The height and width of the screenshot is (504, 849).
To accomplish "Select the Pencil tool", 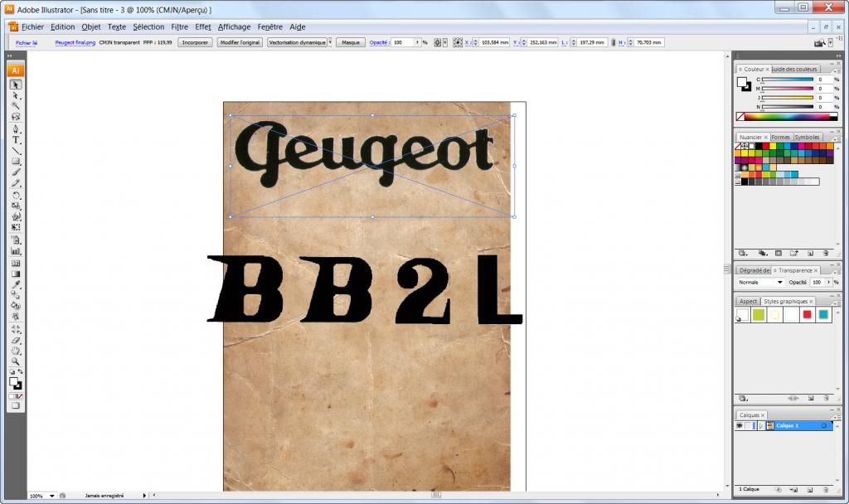I will [16, 183].
